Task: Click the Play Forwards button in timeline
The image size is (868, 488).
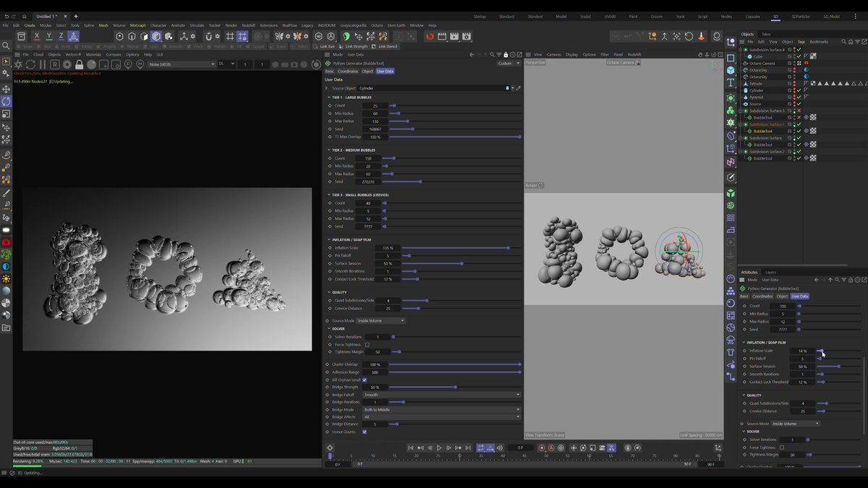Action: [x=439, y=448]
